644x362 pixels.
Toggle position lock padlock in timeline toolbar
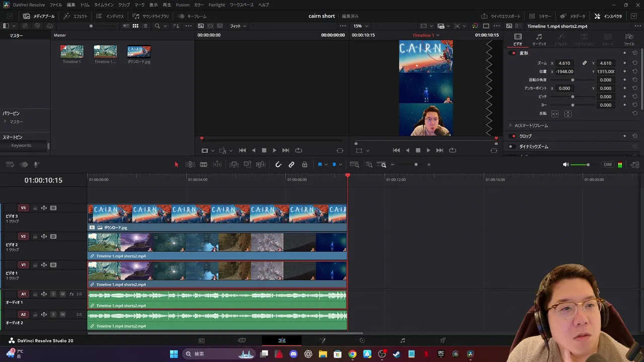pyautogui.click(x=304, y=164)
